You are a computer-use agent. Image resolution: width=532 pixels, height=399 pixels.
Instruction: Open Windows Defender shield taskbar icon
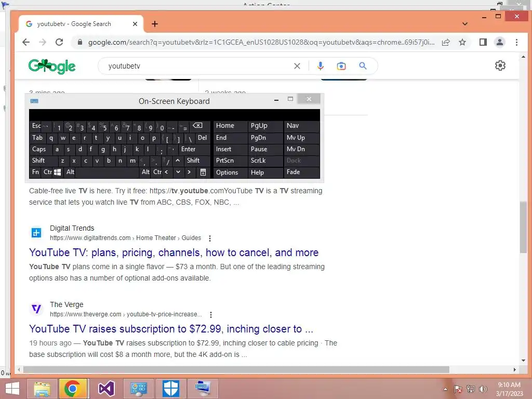[170, 389]
